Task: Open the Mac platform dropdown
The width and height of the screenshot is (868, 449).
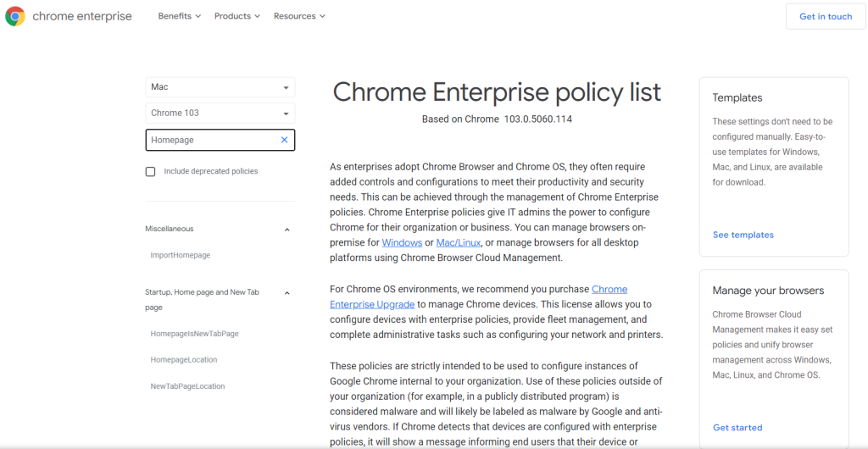Action: coord(220,87)
